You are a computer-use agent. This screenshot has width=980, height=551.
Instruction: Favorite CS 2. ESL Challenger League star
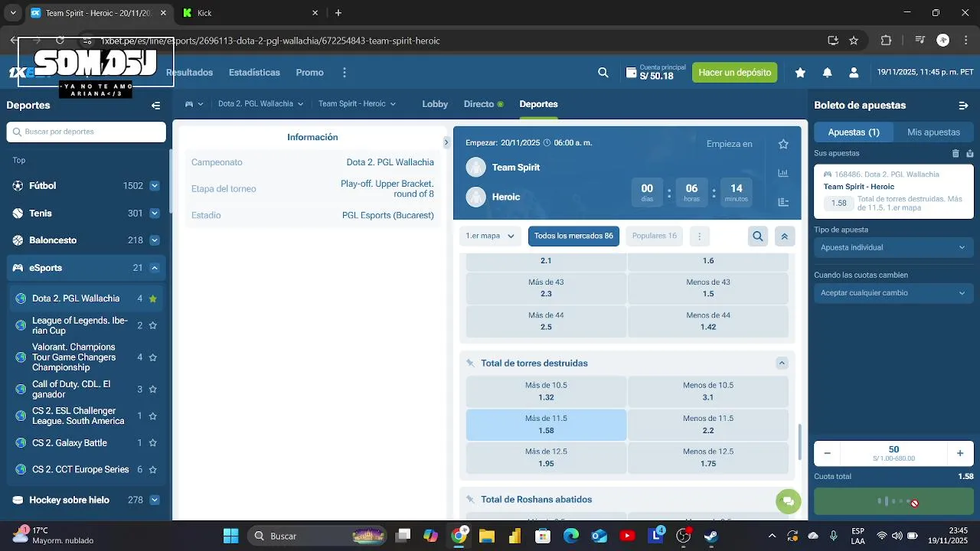(x=153, y=416)
